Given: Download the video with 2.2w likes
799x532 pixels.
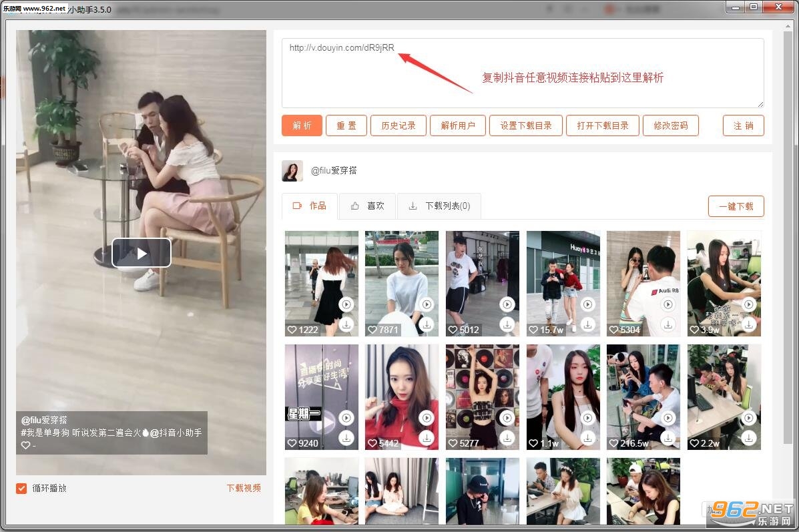Looking at the screenshot, I should click(x=748, y=438).
